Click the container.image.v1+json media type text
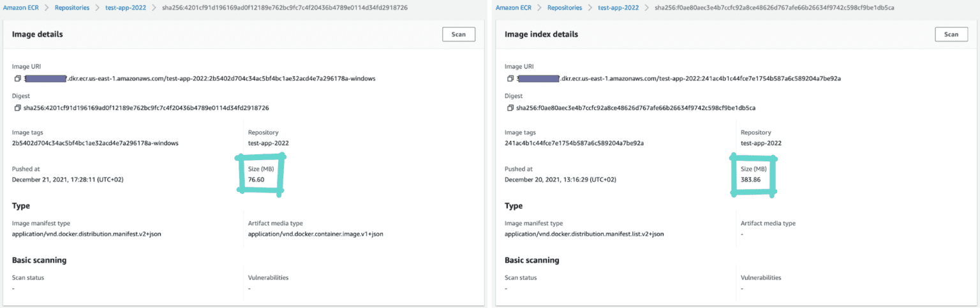 tap(315, 234)
